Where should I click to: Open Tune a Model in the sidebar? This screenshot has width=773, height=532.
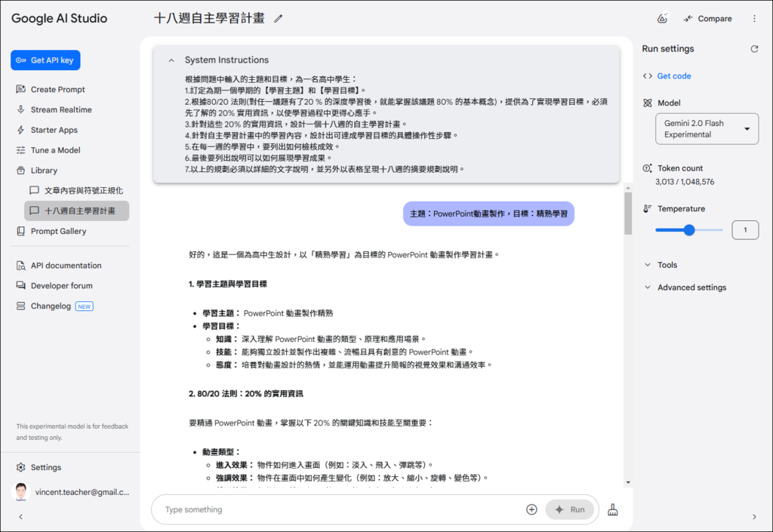click(55, 149)
